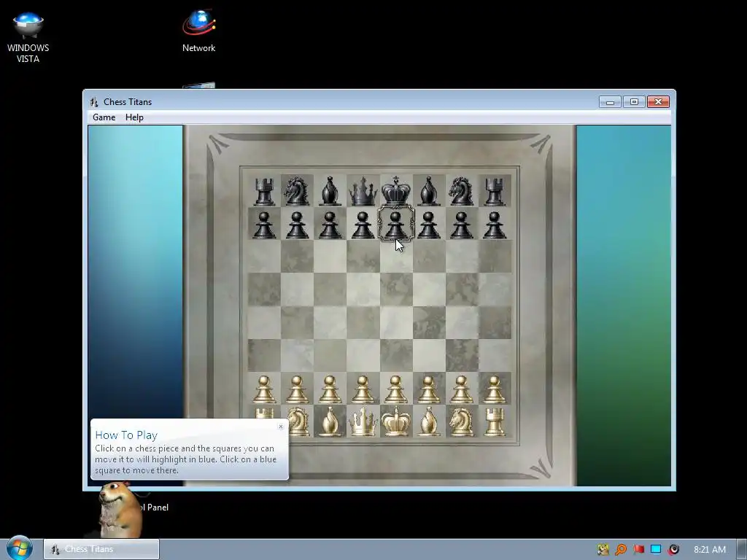Select the highlighted black pawn on e7
The width and height of the screenshot is (747, 560).
[396, 225]
